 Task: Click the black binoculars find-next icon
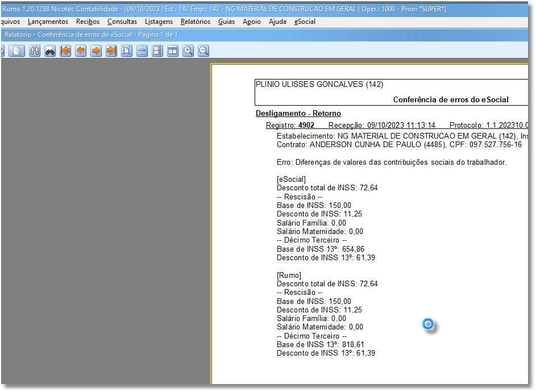tap(50, 51)
